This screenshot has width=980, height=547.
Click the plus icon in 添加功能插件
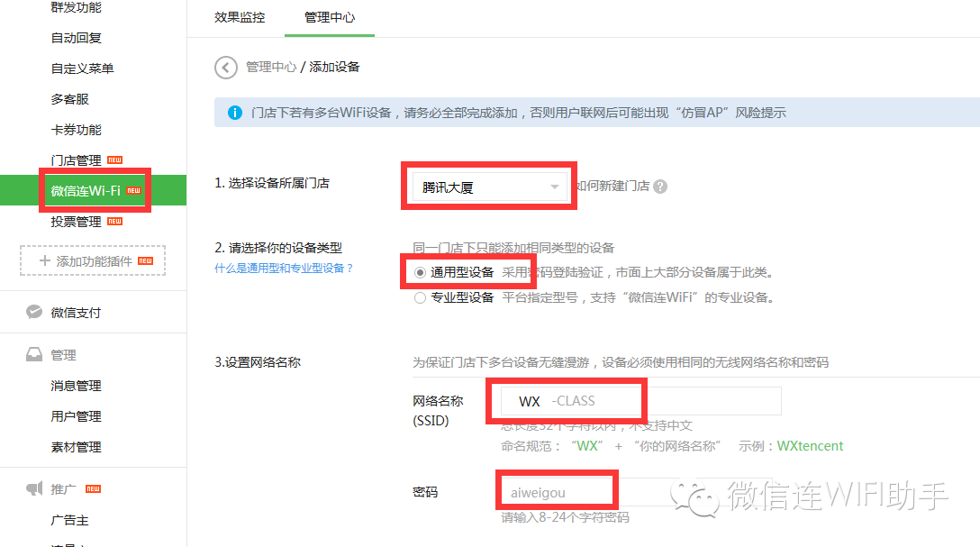(x=44, y=260)
